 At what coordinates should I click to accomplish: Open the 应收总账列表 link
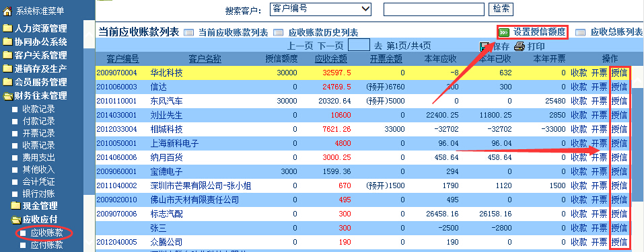point(616,32)
